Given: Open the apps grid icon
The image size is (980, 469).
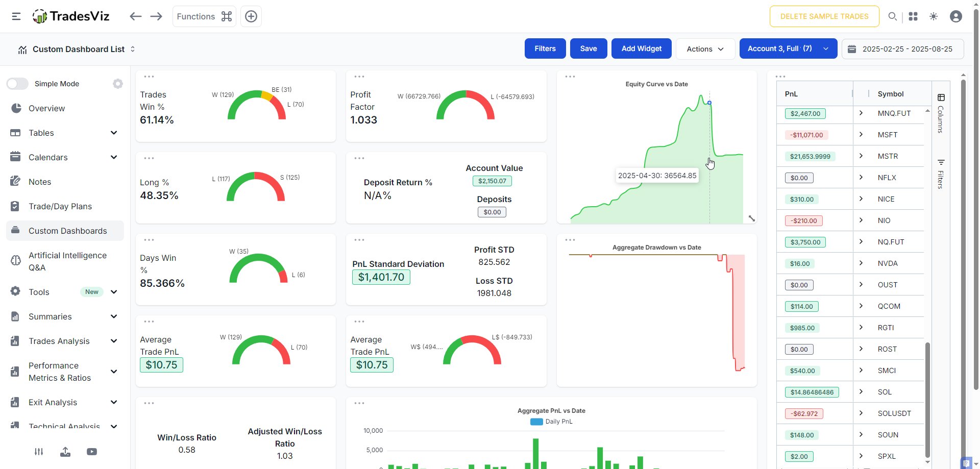Looking at the screenshot, I should [913, 16].
